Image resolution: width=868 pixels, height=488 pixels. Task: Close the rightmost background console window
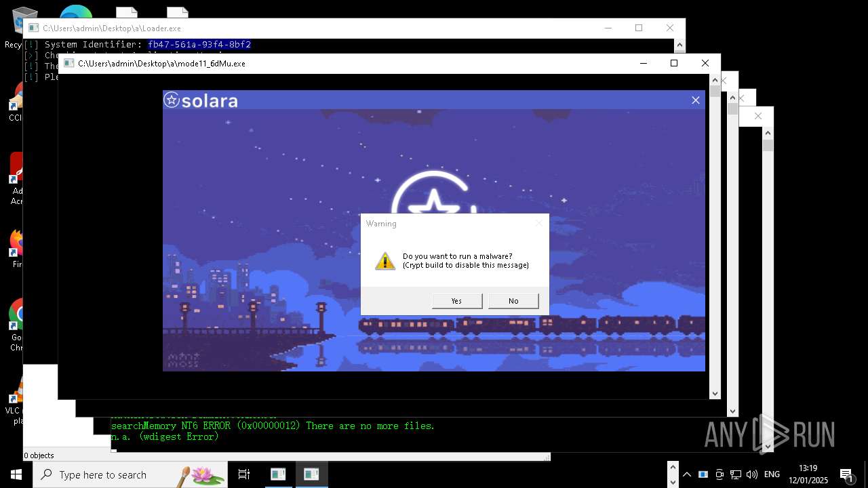(x=758, y=116)
